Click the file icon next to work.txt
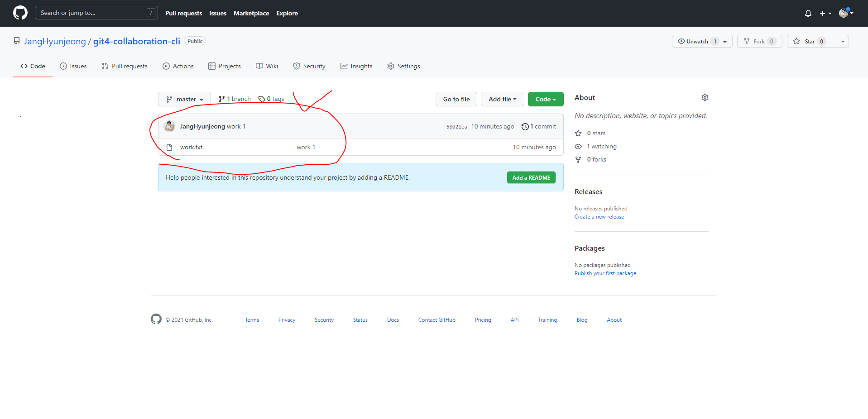This screenshot has height=419, width=868. click(x=169, y=147)
